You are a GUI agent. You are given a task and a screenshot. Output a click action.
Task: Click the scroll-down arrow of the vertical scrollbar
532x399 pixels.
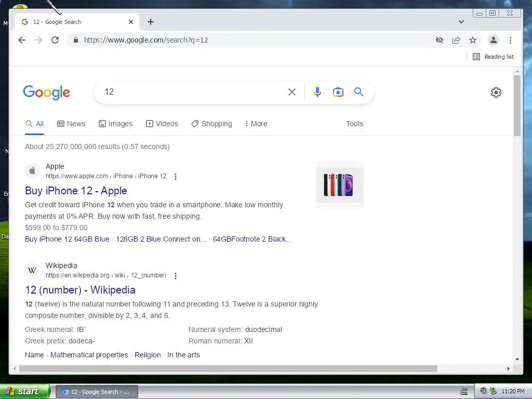tap(517, 360)
